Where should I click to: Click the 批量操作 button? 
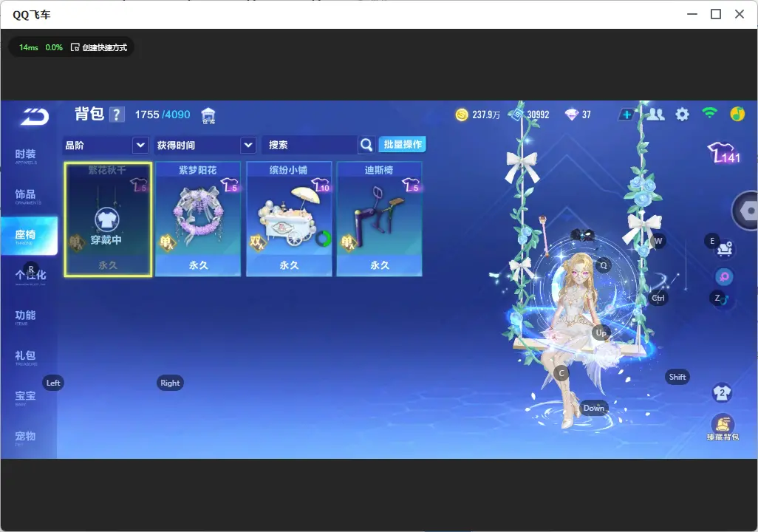[402, 144]
